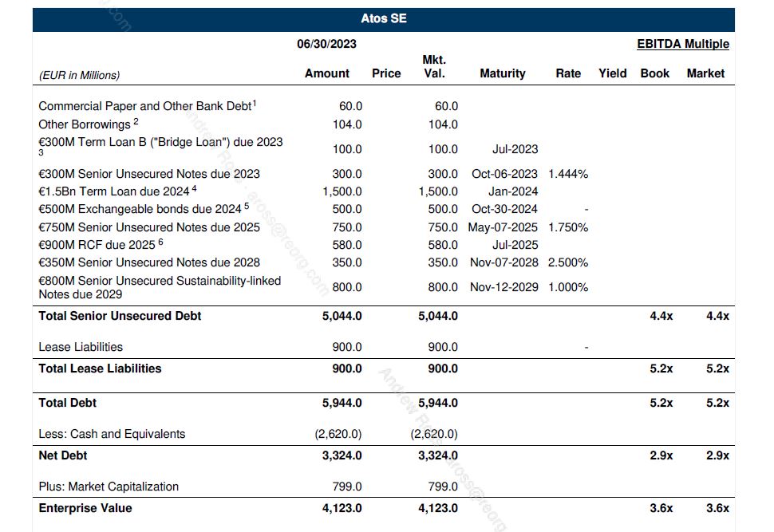The width and height of the screenshot is (774, 532).
Task: Select €750M Senior Unsecured Notes due 2025 label
Action: [149, 227]
